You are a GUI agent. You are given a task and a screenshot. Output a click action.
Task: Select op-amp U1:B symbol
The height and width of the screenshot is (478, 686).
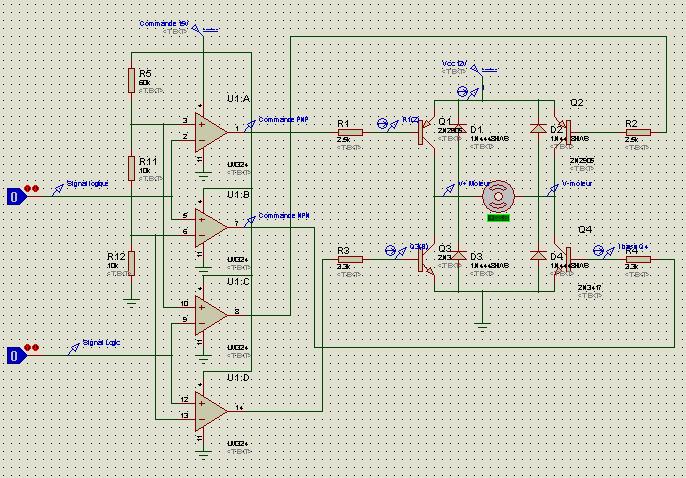[211, 227]
